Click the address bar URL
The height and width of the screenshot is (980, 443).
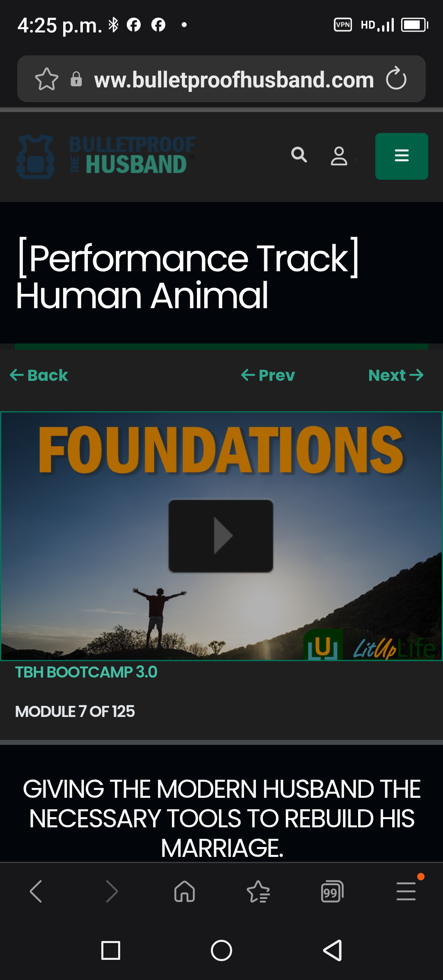tap(234, 79)
